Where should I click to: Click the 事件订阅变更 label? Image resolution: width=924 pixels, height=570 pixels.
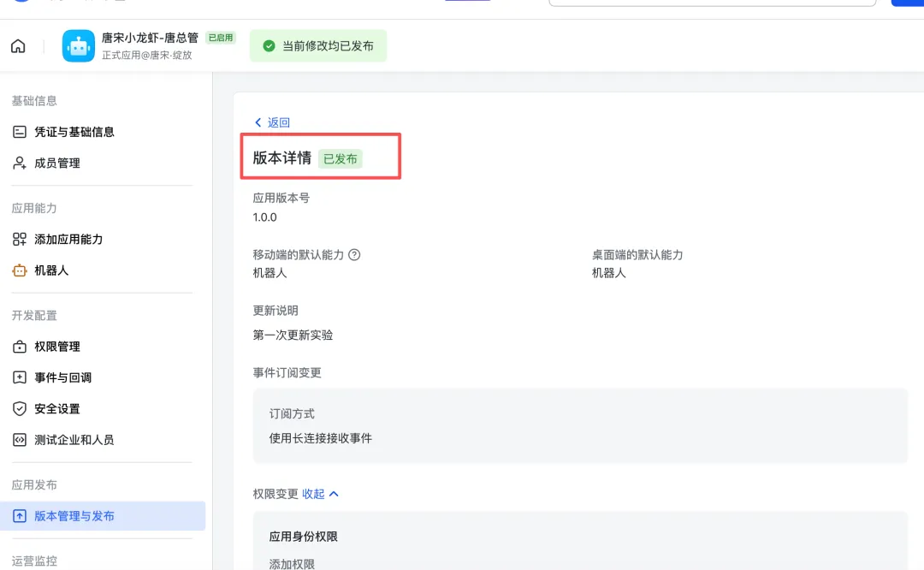click(287, 372)
